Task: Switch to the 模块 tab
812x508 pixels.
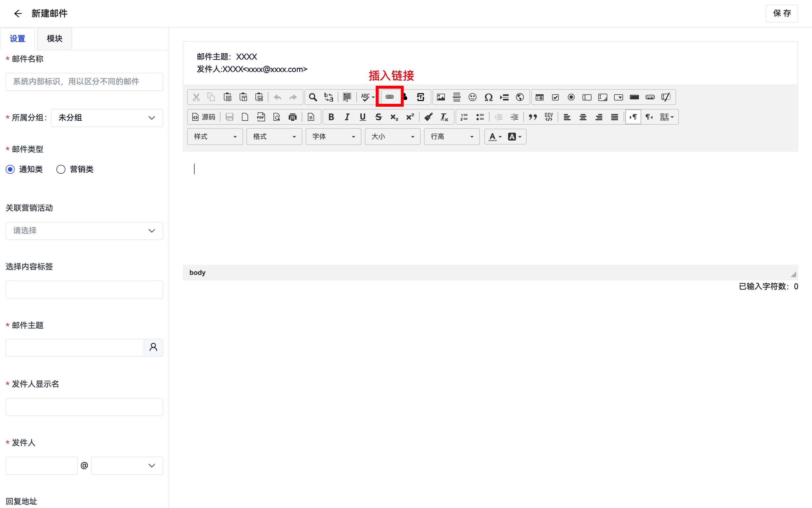Action: 54,39
